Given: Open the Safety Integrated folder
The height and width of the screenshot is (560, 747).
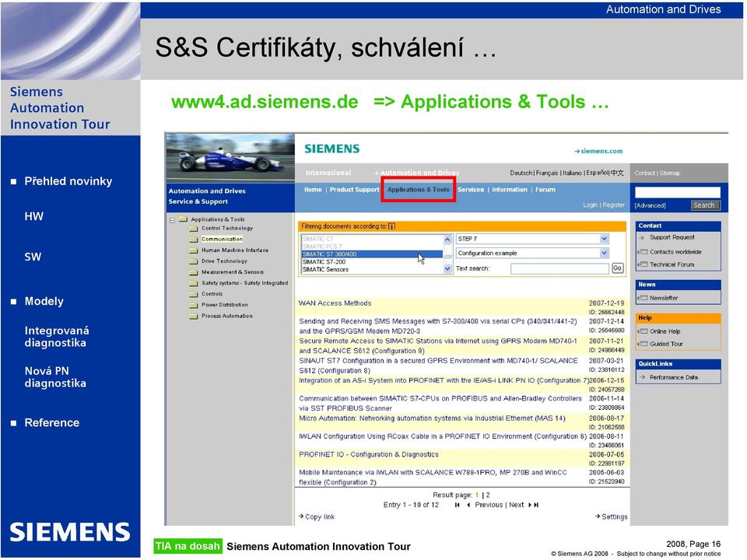Looking at the screenshot, I should [245, 283].
